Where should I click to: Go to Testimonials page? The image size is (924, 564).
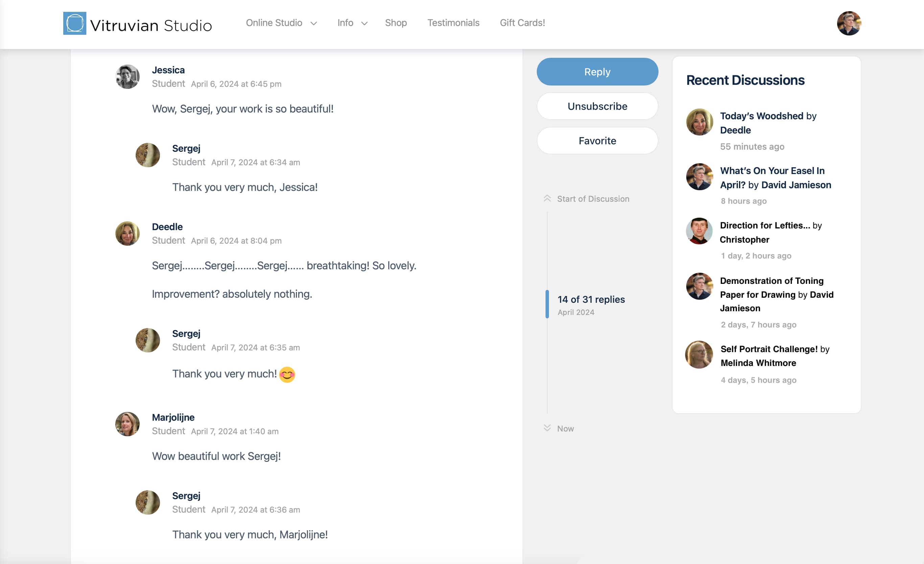(x=453, y=23)
